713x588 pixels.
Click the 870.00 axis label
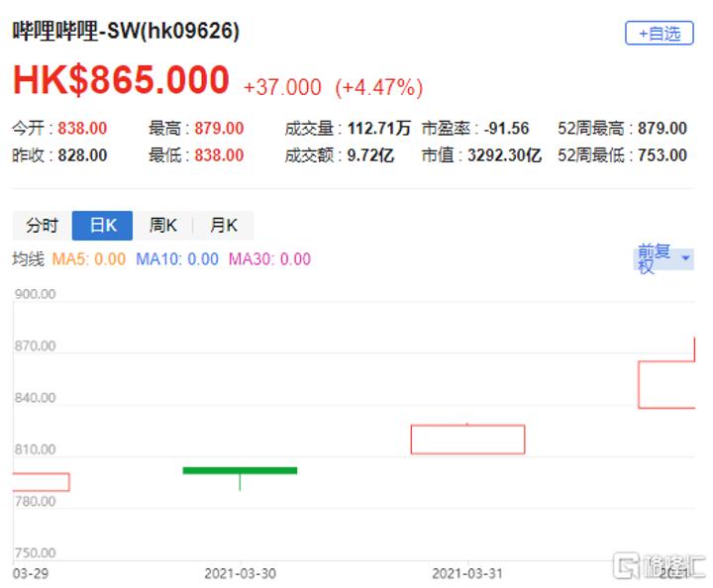coord(35,345)
